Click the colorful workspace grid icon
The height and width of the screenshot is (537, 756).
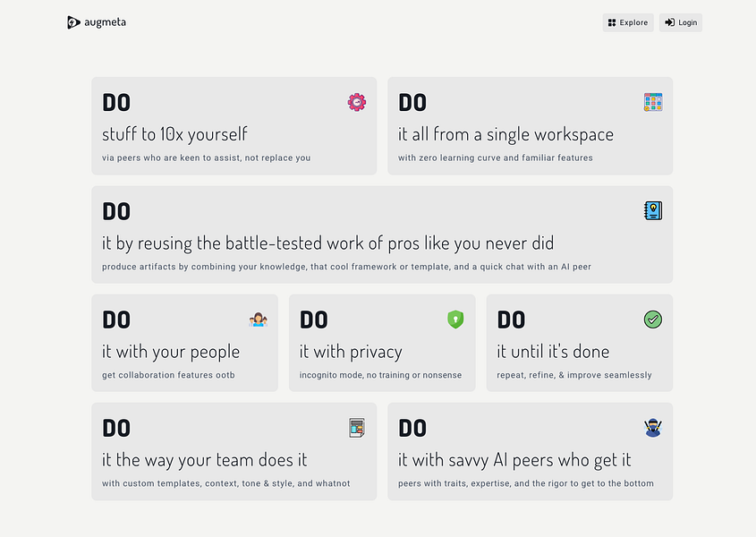tap(653, 102)
